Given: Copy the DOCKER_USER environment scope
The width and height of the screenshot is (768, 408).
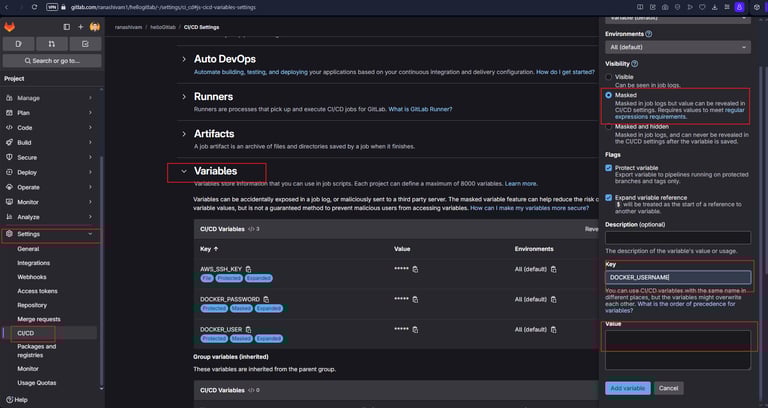Looking at the screenshot, I should click(553, 330).
